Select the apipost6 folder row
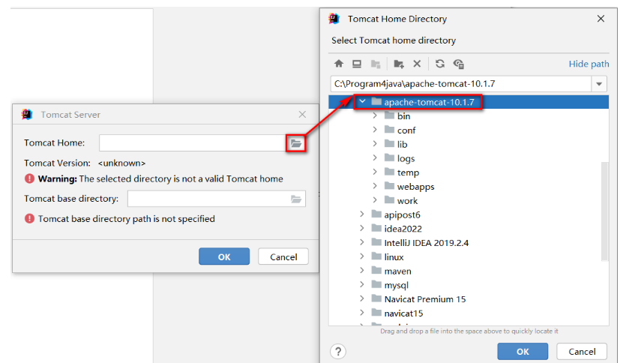Screen dimensions: 644x363 click(469, 214)
